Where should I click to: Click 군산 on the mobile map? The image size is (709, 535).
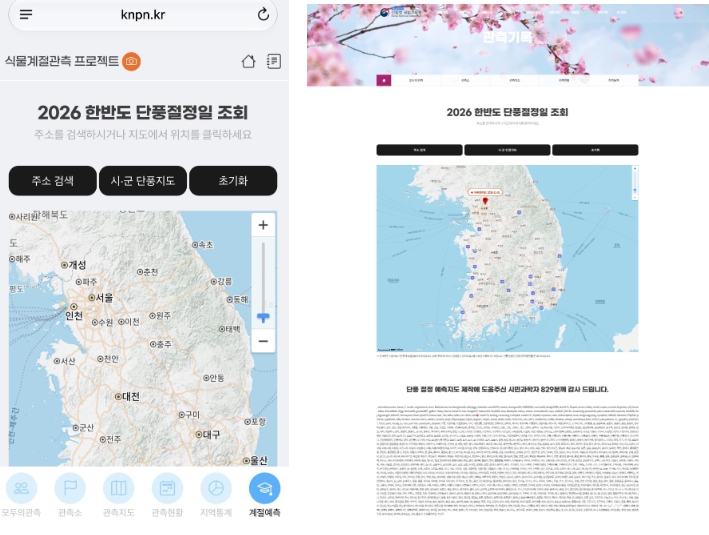coord(83,427)
